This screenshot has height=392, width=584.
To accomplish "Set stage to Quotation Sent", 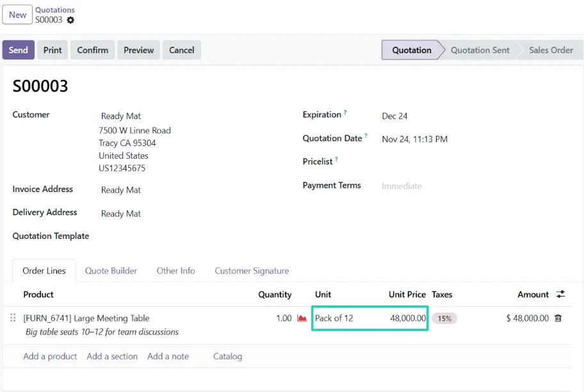I will 480,49.
